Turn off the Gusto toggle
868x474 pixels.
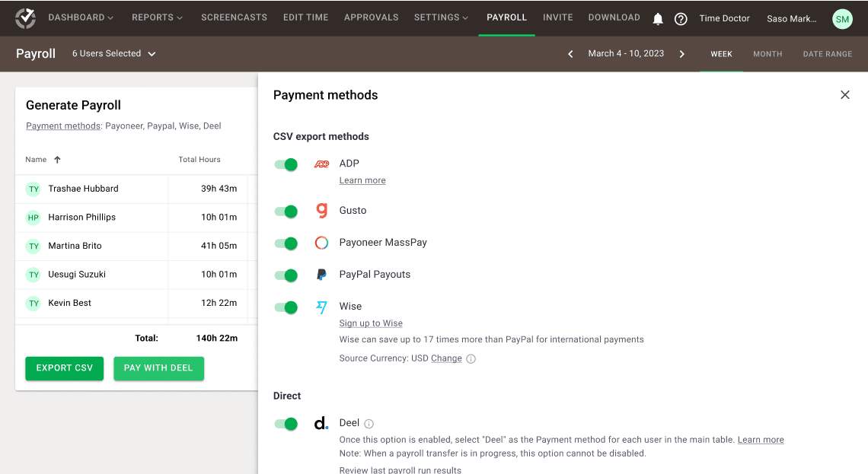[286, 212]
